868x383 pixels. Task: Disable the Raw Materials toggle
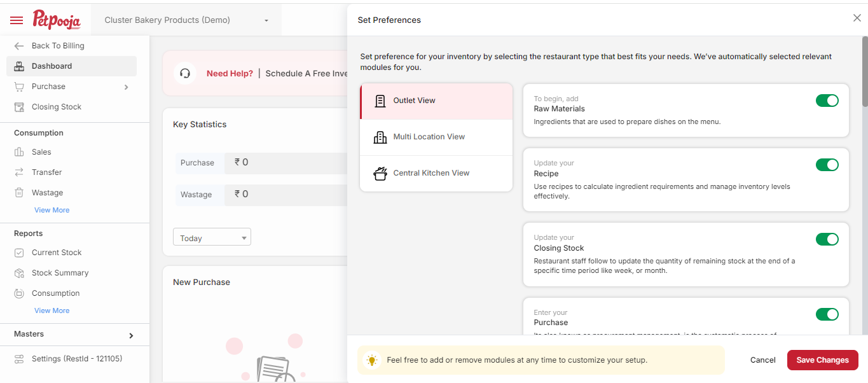tap(827, 101)
